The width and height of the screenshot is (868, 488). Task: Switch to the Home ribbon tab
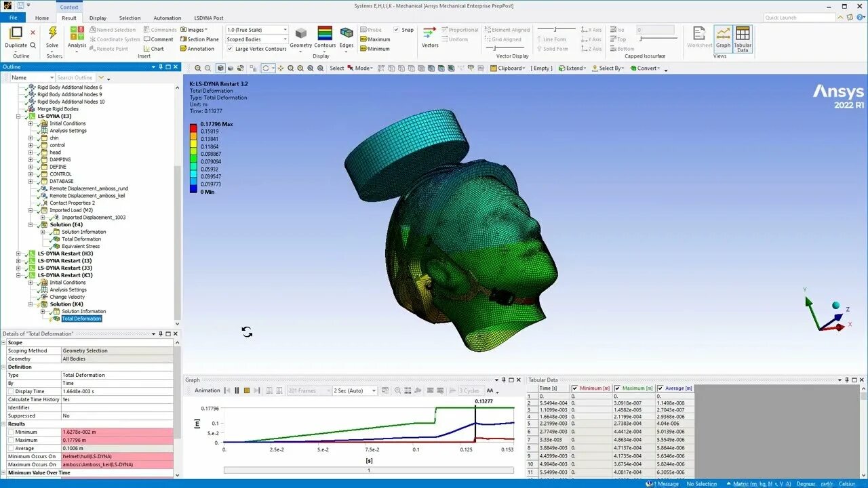[x=42, y=18]
